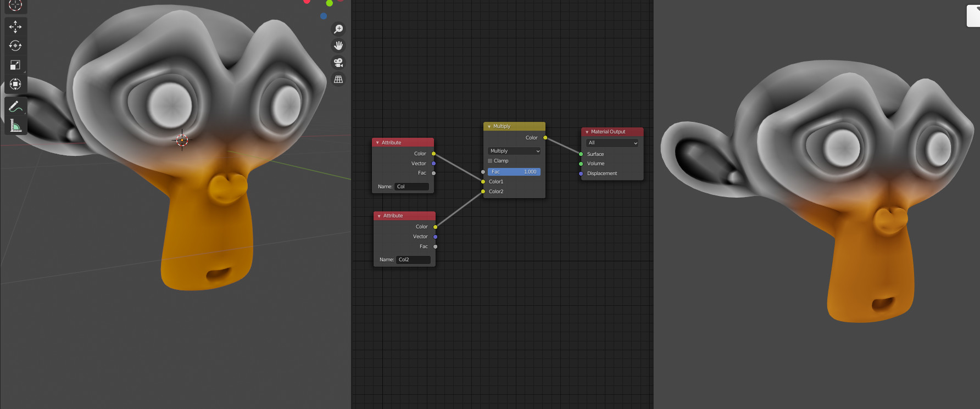The width and height of the screenshot is (980, 409).
Task: Click the Volume input socket
Action: [581, 164]
